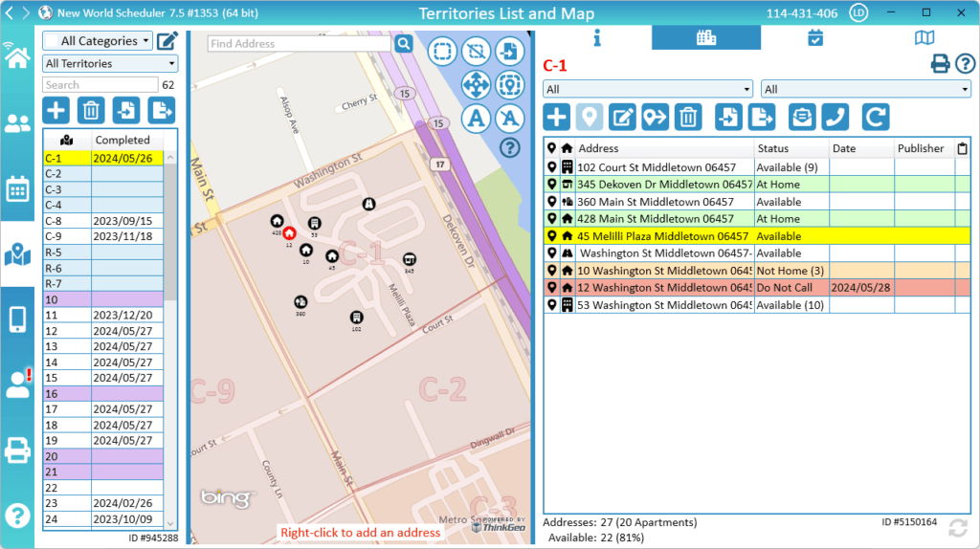Click the refresh addresses circular arrow icon
Image resolution: width=980 pixels, height=549 pixels.
tap(875, 117)
